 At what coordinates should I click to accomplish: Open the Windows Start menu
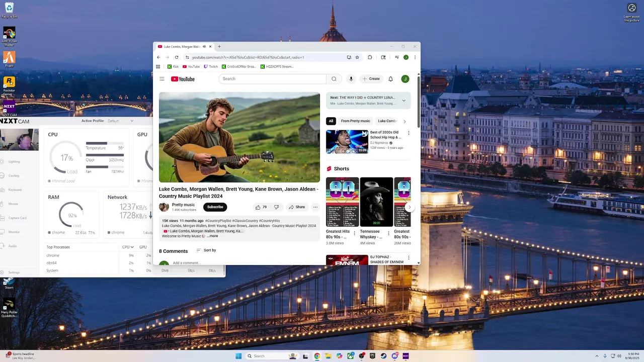[x=238, y=356]
